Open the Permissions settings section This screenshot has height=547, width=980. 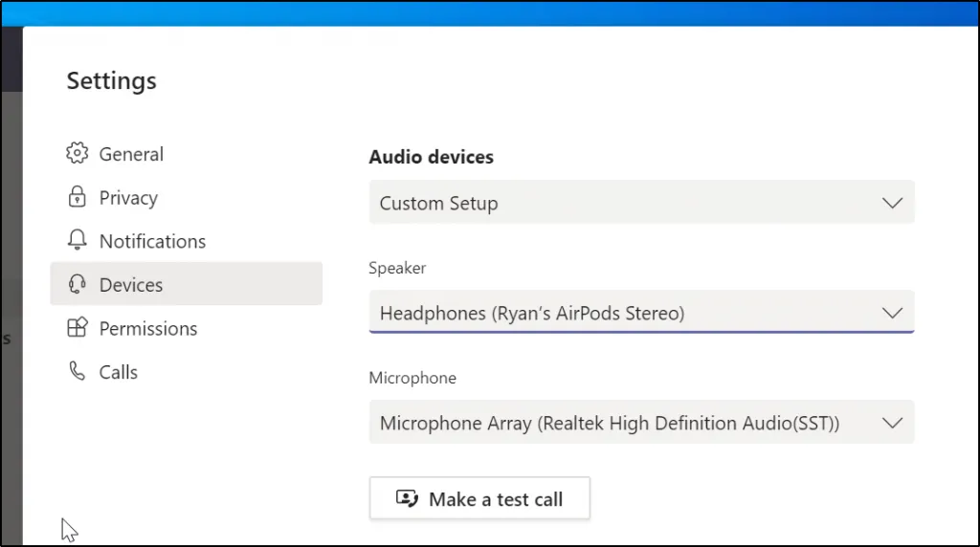148,328
